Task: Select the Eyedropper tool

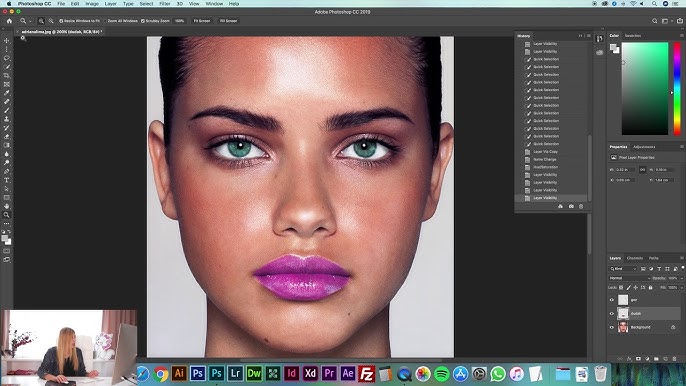Action: 7,93
